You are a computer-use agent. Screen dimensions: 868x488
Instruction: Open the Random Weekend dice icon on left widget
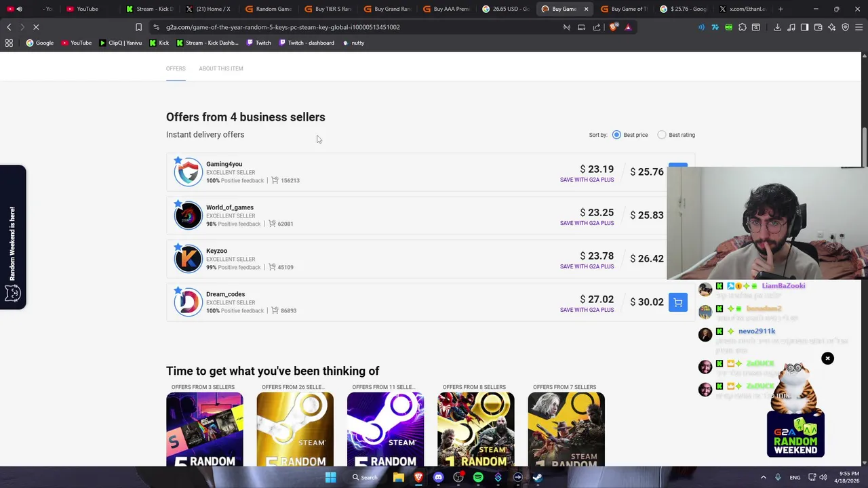(x=12, y=293)
